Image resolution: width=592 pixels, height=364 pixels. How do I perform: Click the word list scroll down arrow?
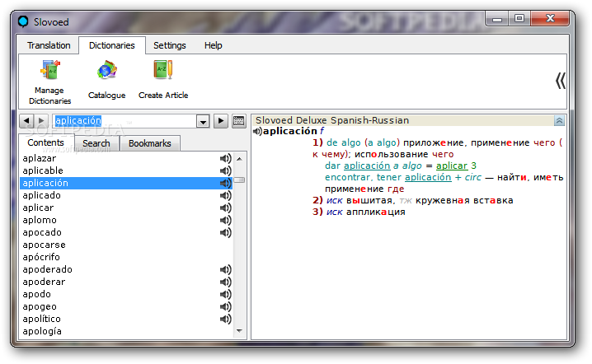pos(239,331)
